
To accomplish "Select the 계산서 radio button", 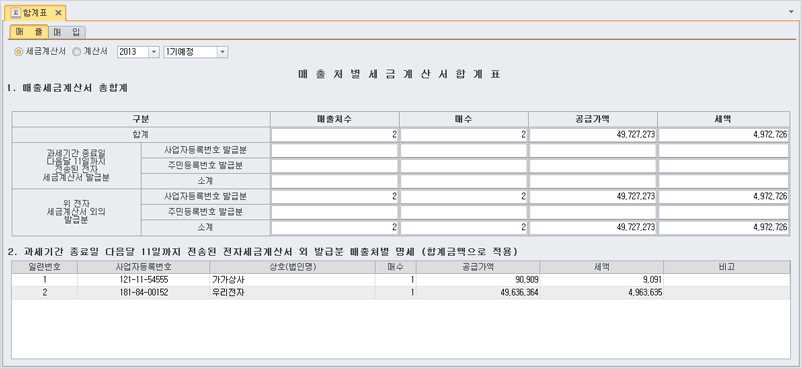I will tap(77, 52).
